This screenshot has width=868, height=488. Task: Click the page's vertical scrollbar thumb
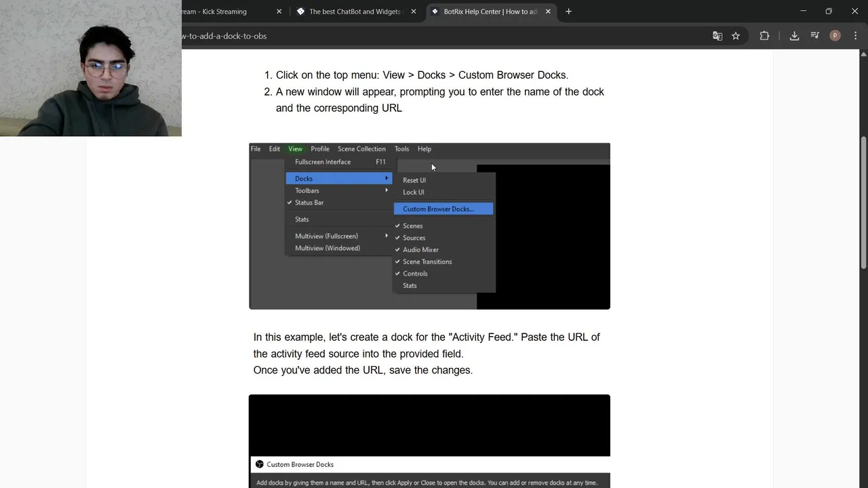pos(863,202)
